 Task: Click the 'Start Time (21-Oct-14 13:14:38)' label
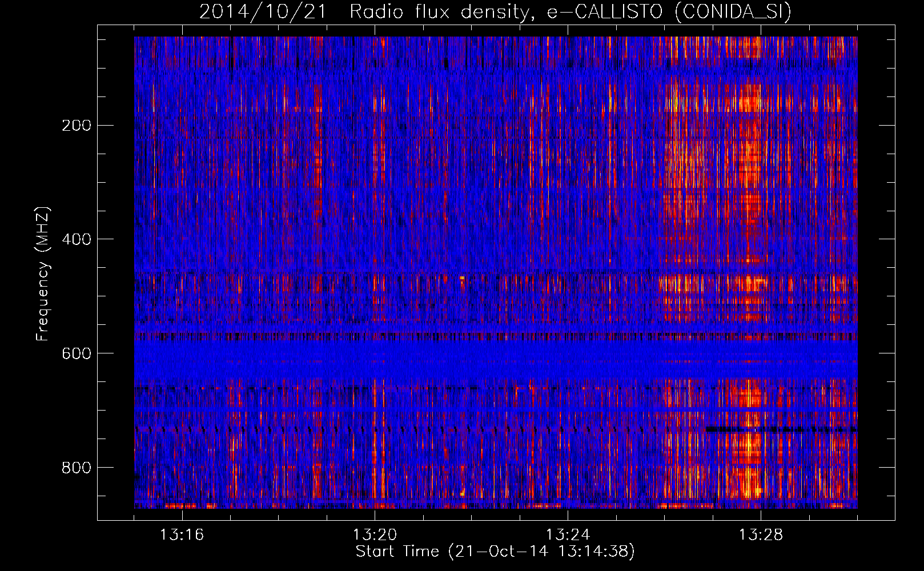coord(495,552)
